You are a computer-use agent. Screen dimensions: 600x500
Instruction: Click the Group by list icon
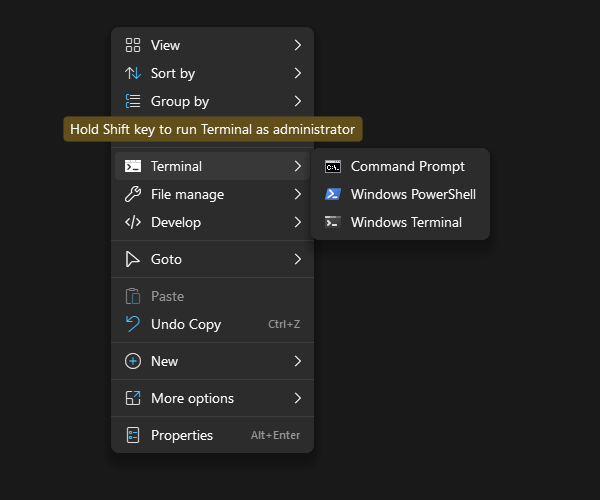tap(132, 101)
